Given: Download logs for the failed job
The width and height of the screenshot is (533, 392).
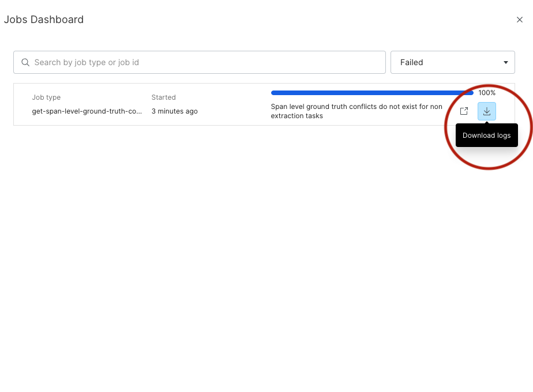Looking at the screenshot, I should click(x=486, y=111).
